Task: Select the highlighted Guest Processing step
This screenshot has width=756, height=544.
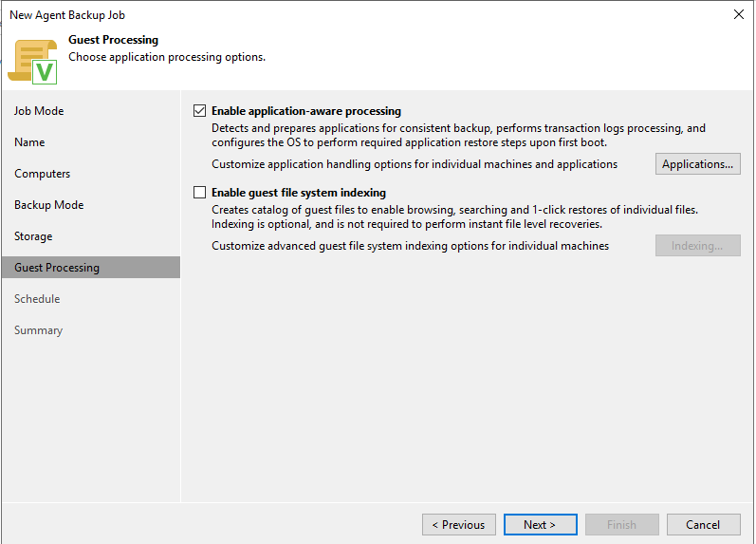Action: [57, 268]
